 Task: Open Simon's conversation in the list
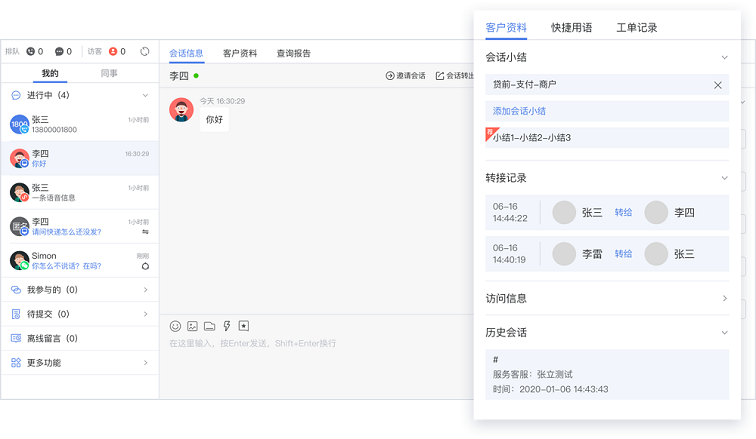coord(80,261)
